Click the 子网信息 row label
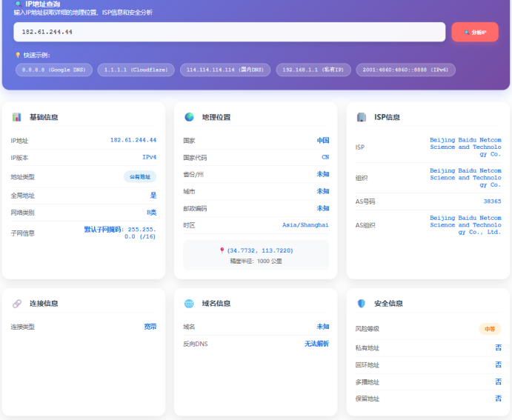Image resolution: width=512 pixels, height=420 pixels. click(22, 233)
